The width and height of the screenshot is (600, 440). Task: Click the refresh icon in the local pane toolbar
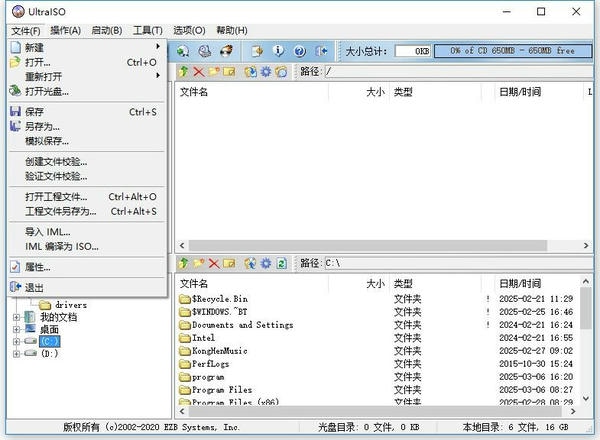[x=281, y=263]
